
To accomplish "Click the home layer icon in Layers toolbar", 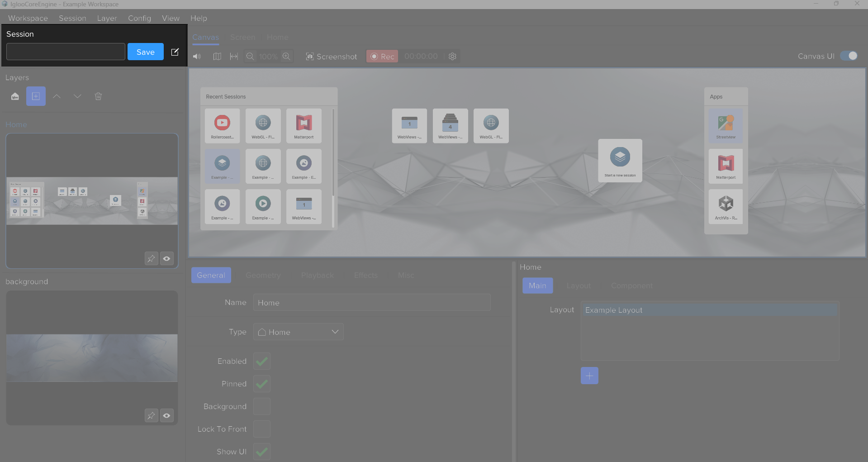I will (x=15, y=96).
